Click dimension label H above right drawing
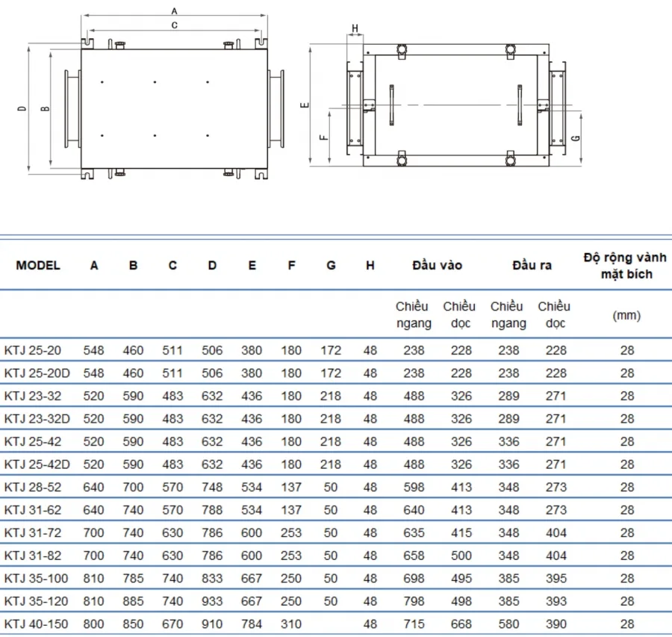The height and width of the screenshot is (637, 672). (355, 28)
